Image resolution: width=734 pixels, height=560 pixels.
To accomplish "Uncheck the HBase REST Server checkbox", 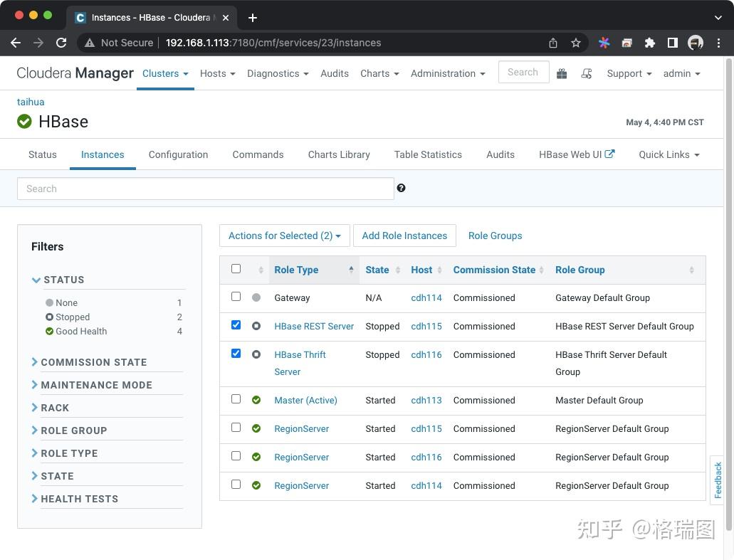I will pos(236,325).
